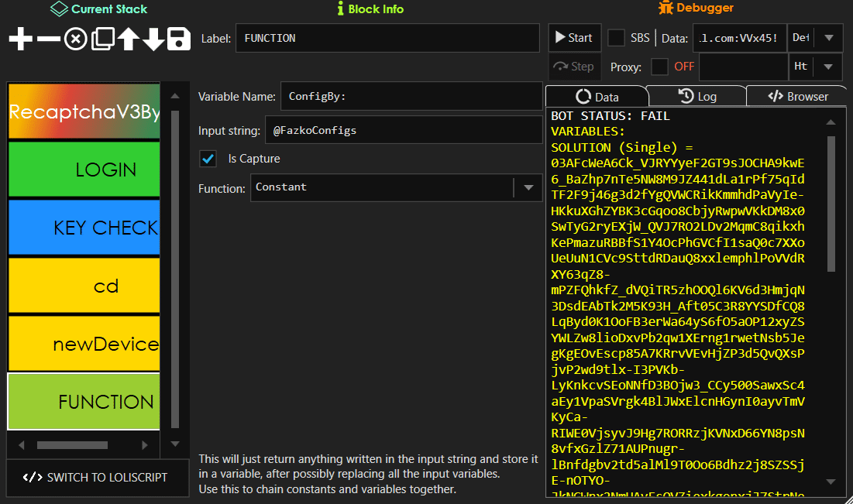Switch to the Log tab
This screenshot has width=853, height=504.
point(697,96)
